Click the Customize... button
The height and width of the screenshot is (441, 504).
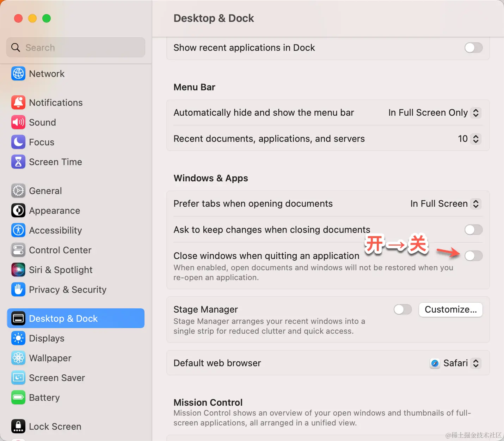450,309
